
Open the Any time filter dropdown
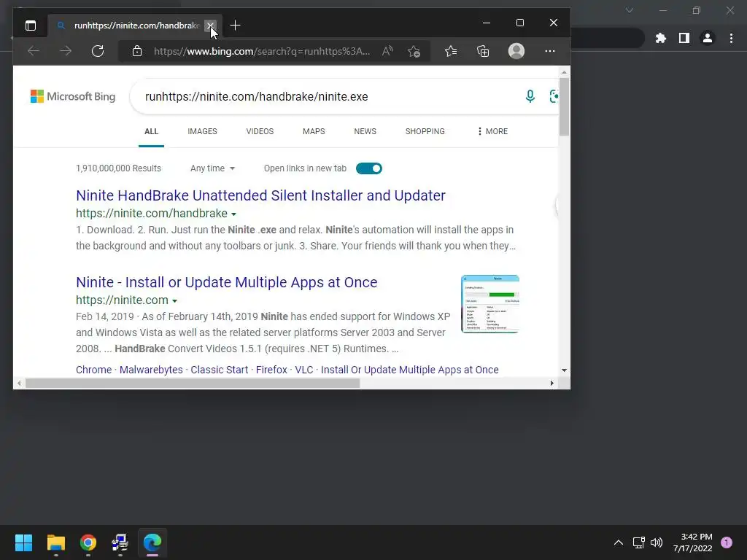coord(212,168)
